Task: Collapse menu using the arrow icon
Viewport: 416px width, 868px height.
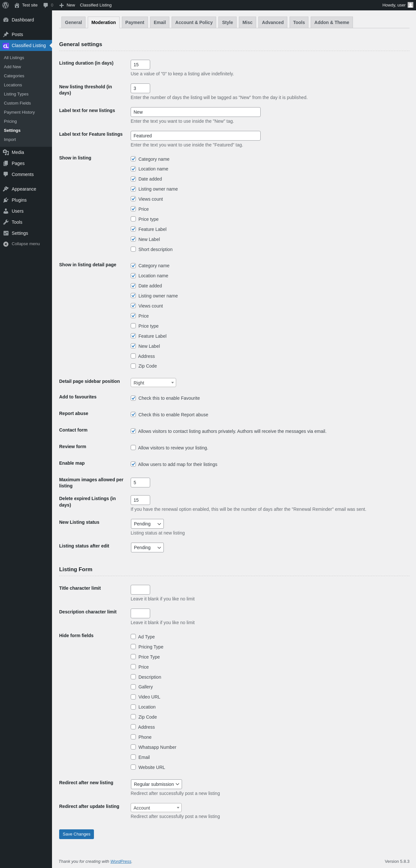Action: (6, 244)
